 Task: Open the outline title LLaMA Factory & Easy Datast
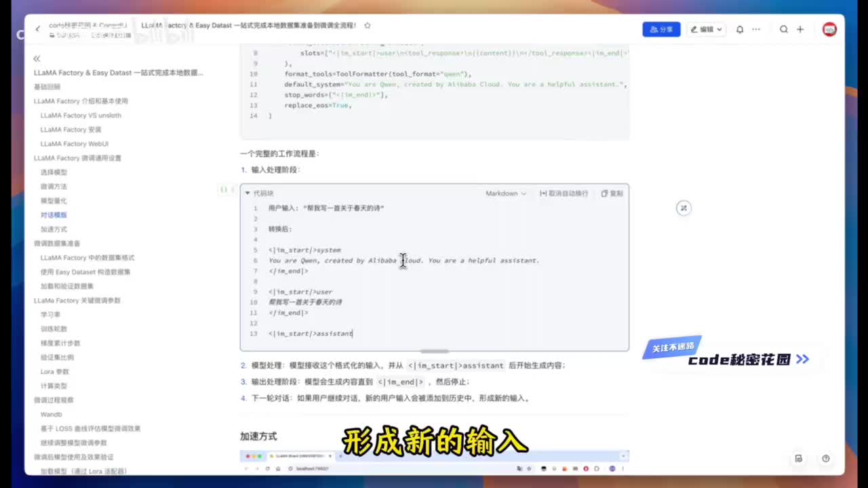pyautogui.click(x=119, y=73)
